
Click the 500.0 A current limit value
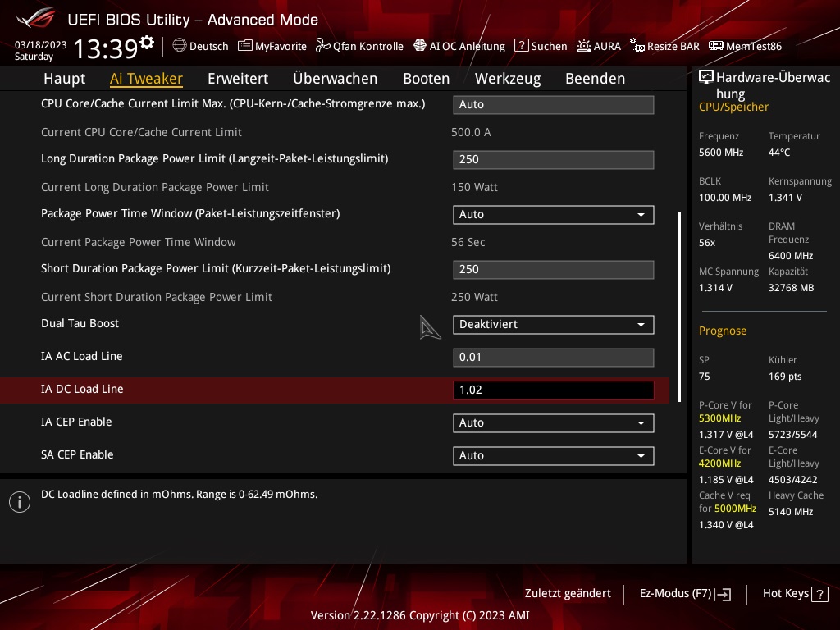tap(471, 132)
